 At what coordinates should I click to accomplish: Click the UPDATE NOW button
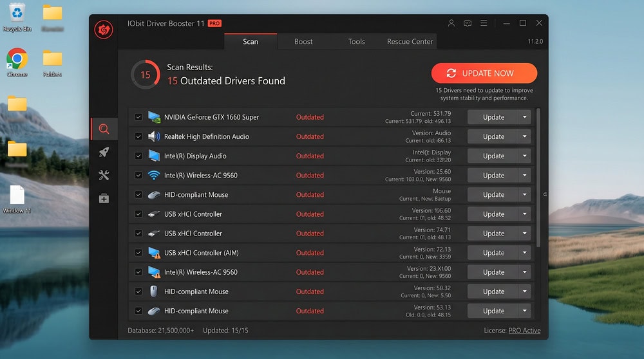click(484, 73)
